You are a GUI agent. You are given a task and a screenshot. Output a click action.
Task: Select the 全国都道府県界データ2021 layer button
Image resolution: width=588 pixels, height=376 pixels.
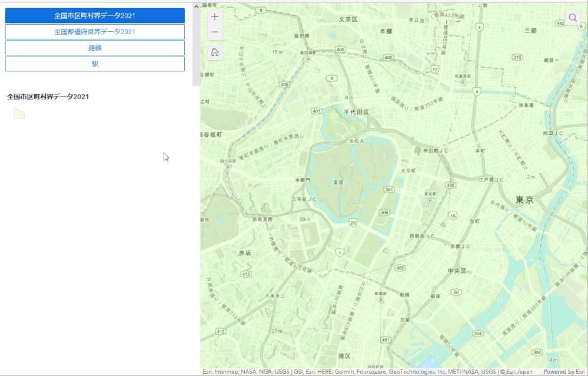[95, 32]
